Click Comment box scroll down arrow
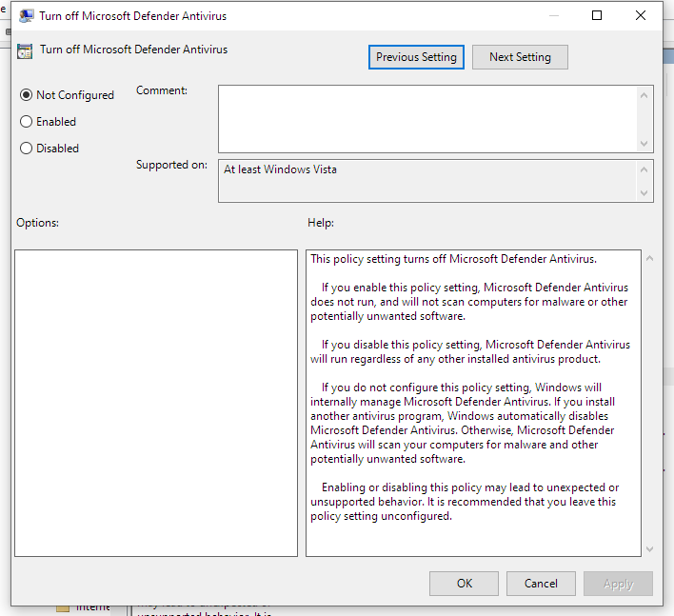 [x=644, y=143]
